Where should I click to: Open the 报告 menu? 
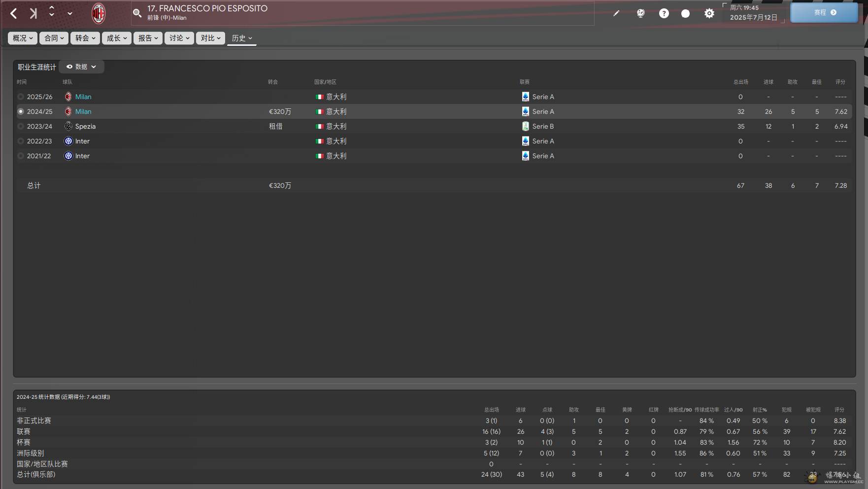click(x=148, y=38)
